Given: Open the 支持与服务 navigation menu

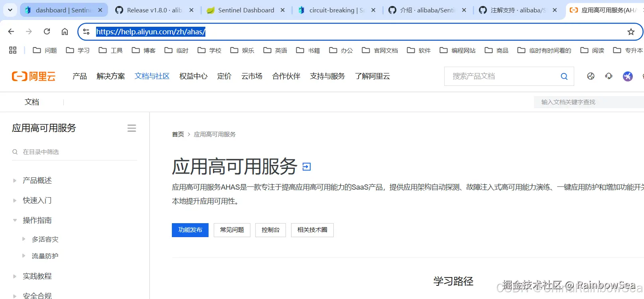Looking at the screenshot, I should pos(327,76).
